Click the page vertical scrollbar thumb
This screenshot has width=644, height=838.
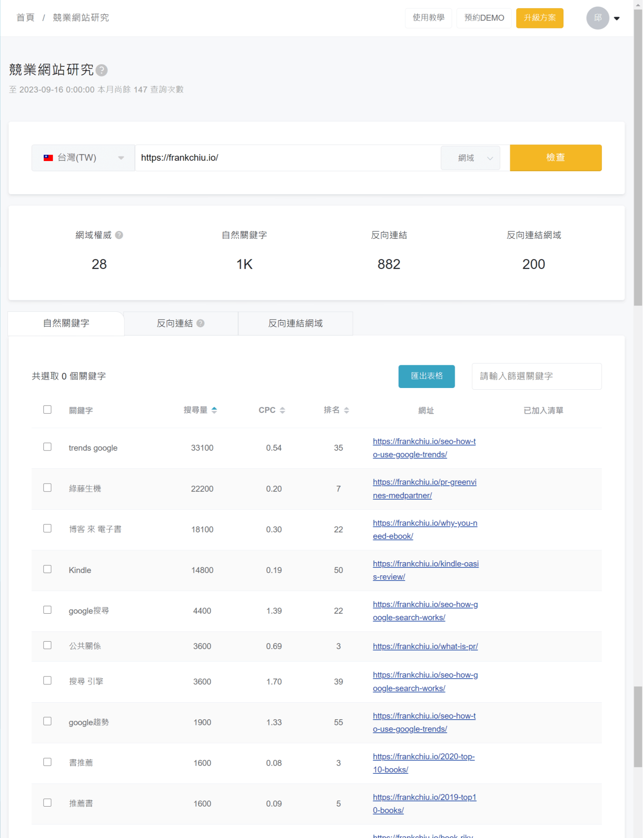coord(638,157)
